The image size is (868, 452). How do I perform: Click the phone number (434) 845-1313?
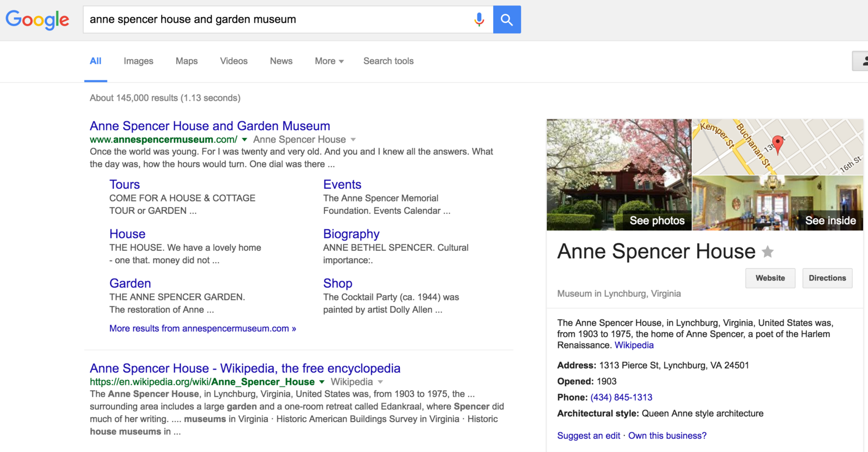click(621, 397)
